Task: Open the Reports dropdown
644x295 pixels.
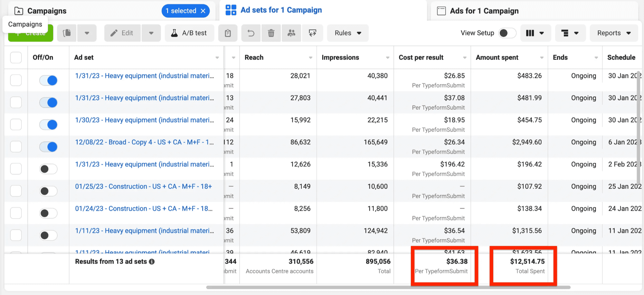Action: pyautogui.click(x=613, y=33)
